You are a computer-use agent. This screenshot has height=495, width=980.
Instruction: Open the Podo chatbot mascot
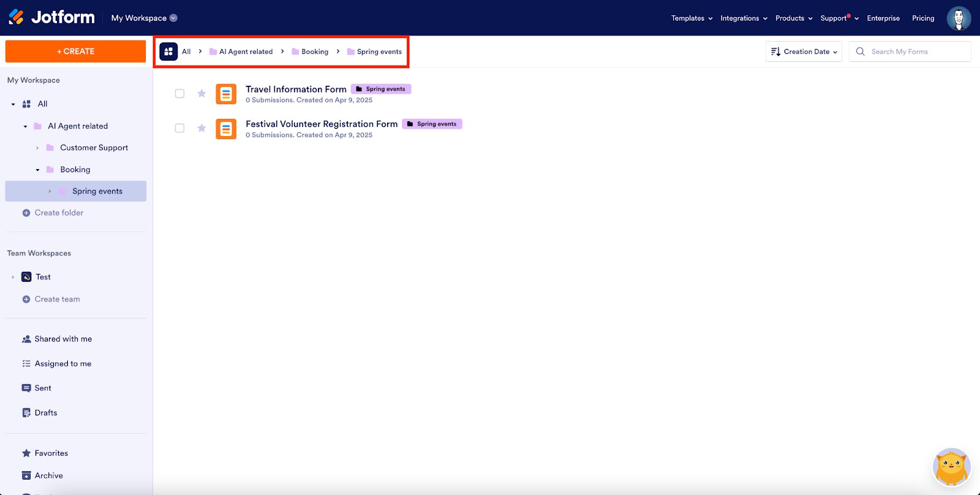pyautogui.click(x=951, y=467)
